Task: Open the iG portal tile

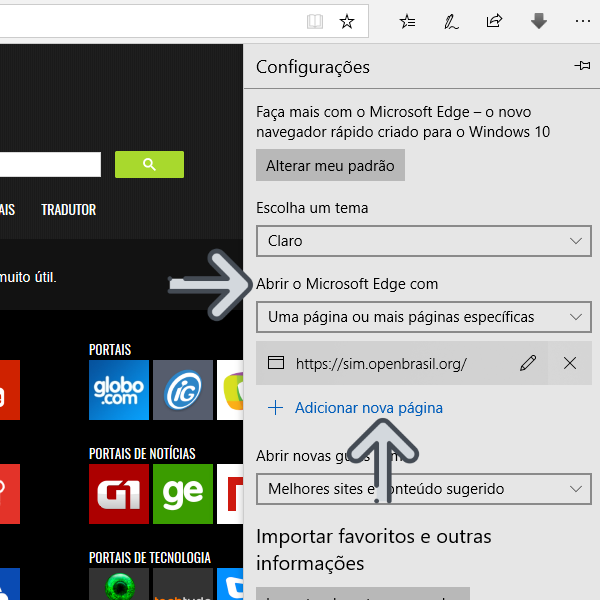Action: click(183, 390)
